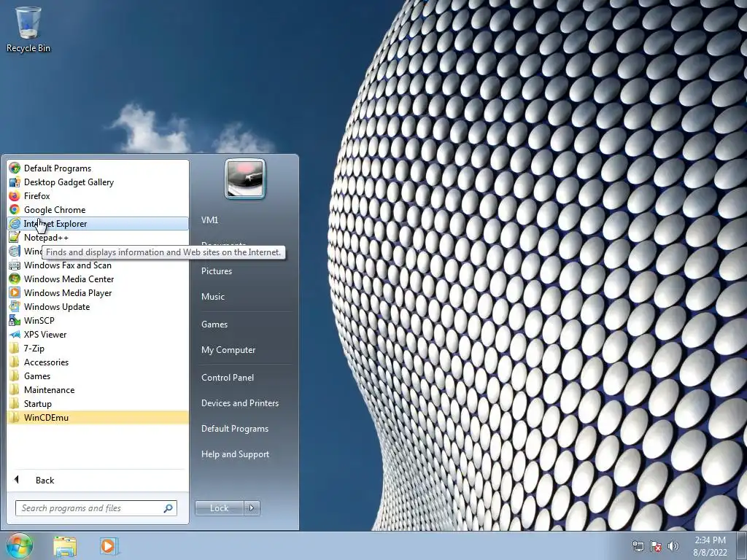Click the user account picture
Image resolution: width=747 pixels, height=560 pixels.
(x=245, y=179)
